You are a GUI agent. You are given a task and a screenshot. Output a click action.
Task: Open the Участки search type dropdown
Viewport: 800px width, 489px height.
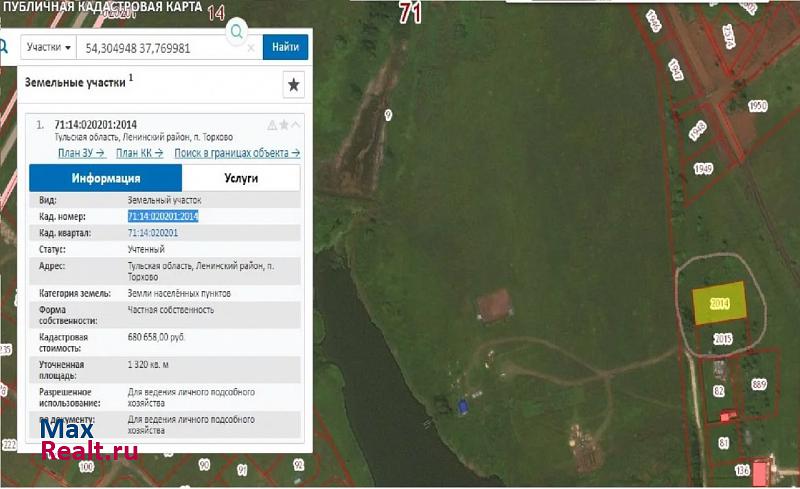pos(48,47)
